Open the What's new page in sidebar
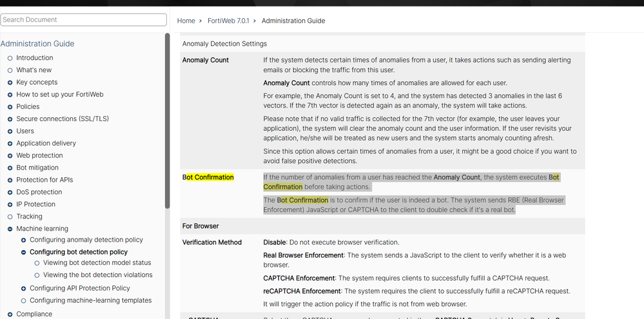 pos(34,70)
